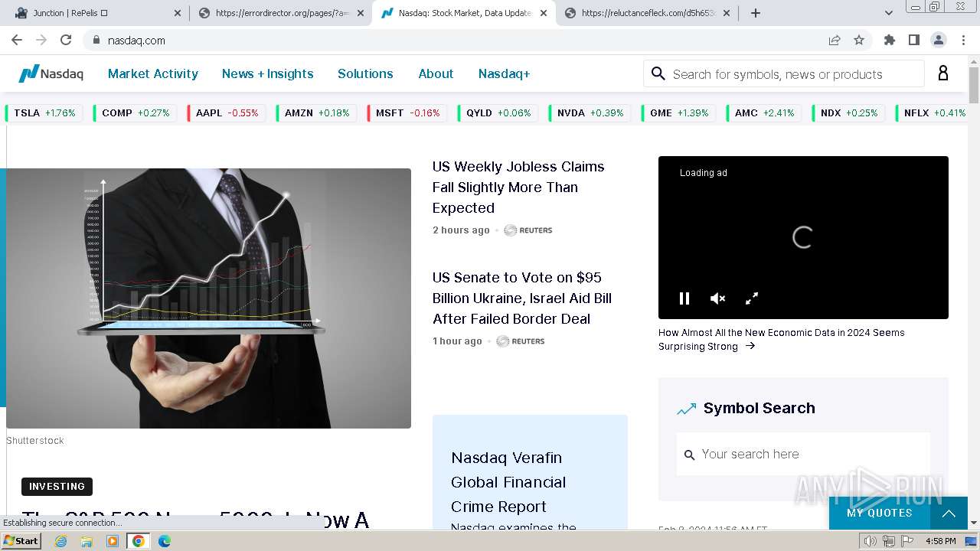Click the search magnifier icon in header
This screenshot has width=980, height=551.
click(x=658, y=73)
